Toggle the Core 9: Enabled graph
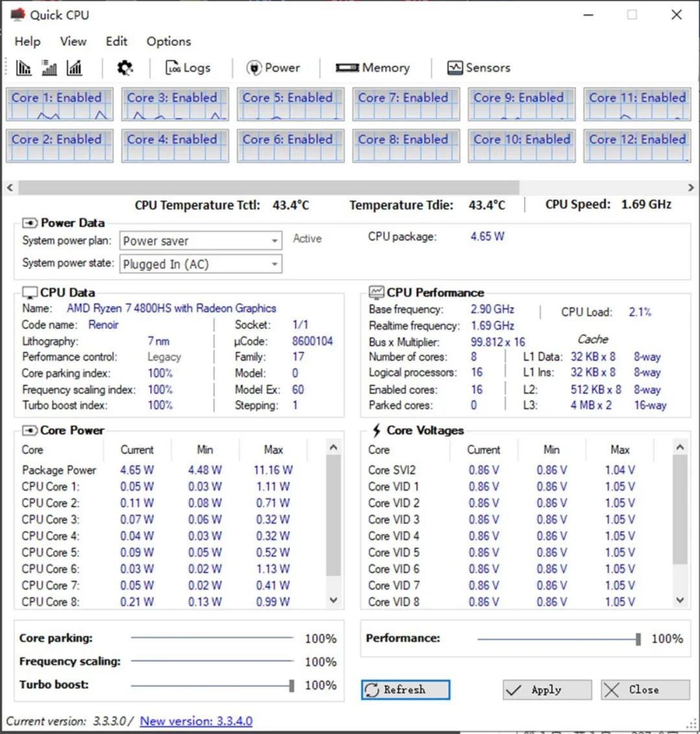This screenshot has width=700, height=734. [522, 104]
